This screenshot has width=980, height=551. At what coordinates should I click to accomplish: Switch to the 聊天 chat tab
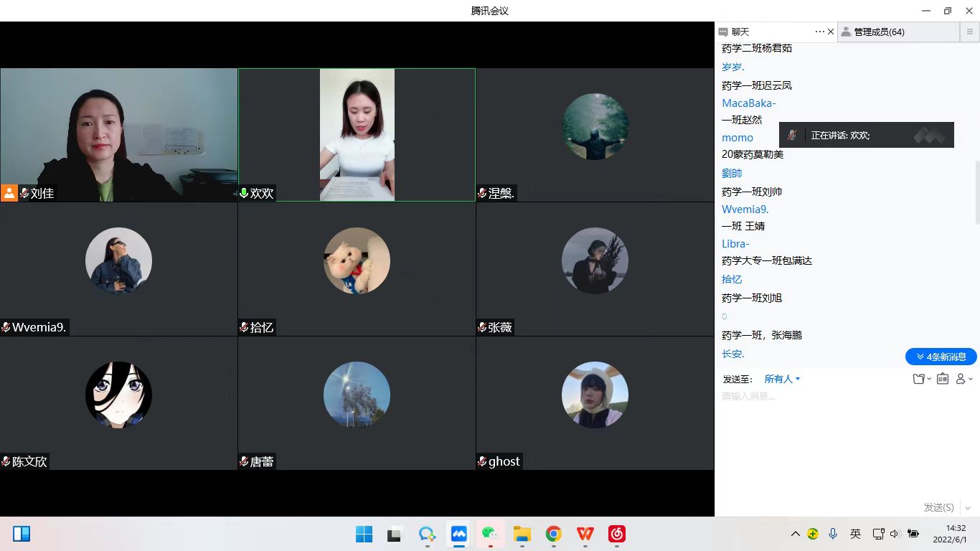[x=735, y=32]
